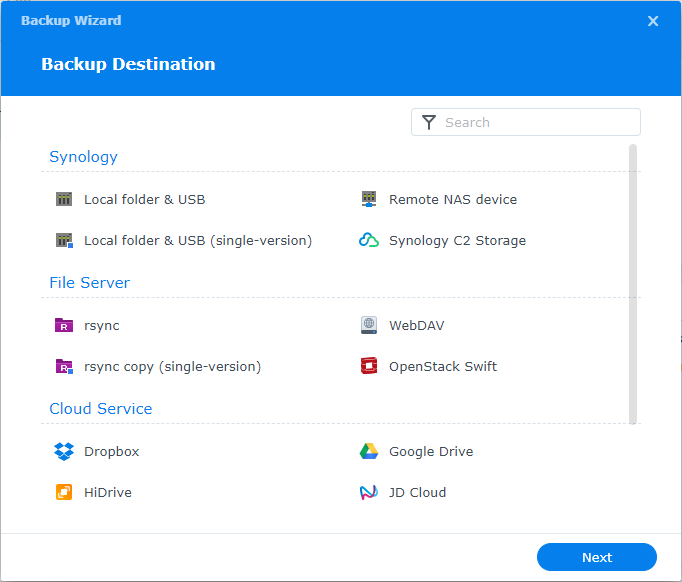Click the Dropbox logo icon
Image resolution: width=682 pixels, height=582 pixels.
[x=64, y=451]
